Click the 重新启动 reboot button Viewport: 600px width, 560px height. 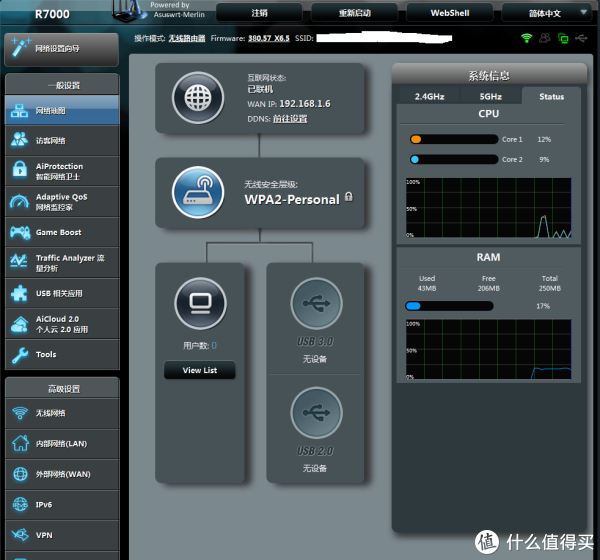coord(354,13)
